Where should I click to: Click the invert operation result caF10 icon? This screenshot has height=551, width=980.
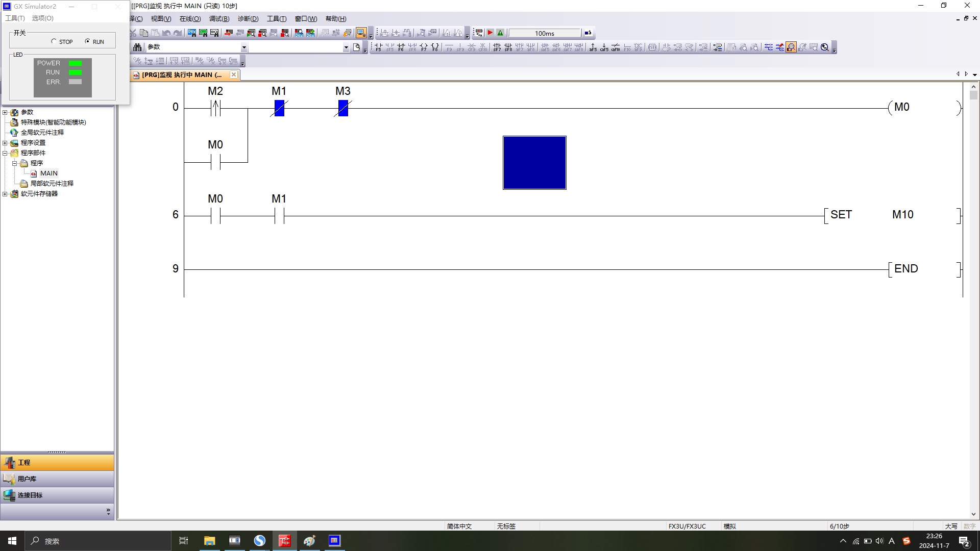[616, 47]
